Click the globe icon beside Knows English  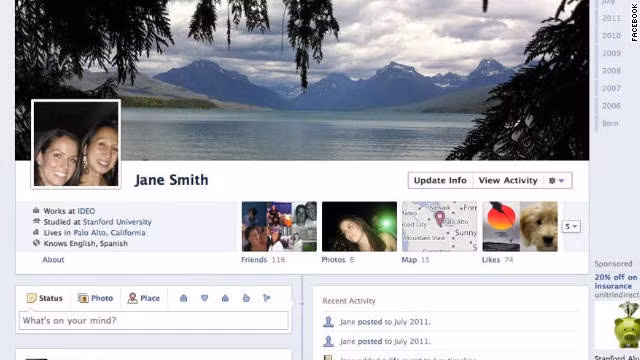(x=36, y=243)
